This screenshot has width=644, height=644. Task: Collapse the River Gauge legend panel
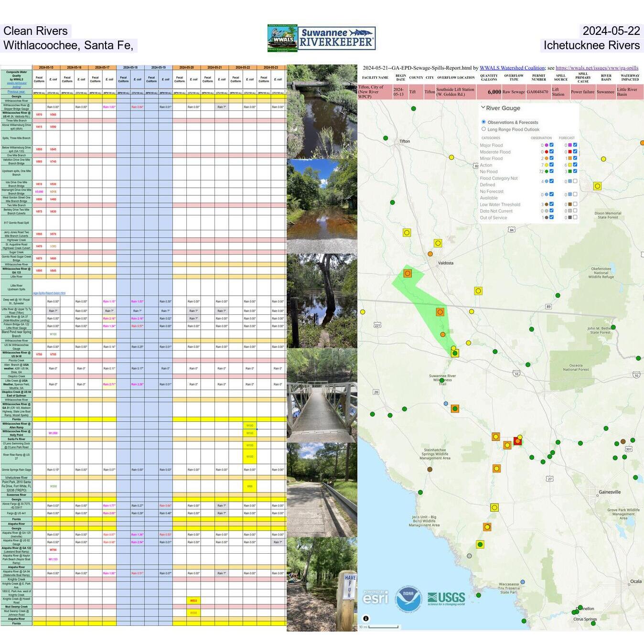[483, 107]
